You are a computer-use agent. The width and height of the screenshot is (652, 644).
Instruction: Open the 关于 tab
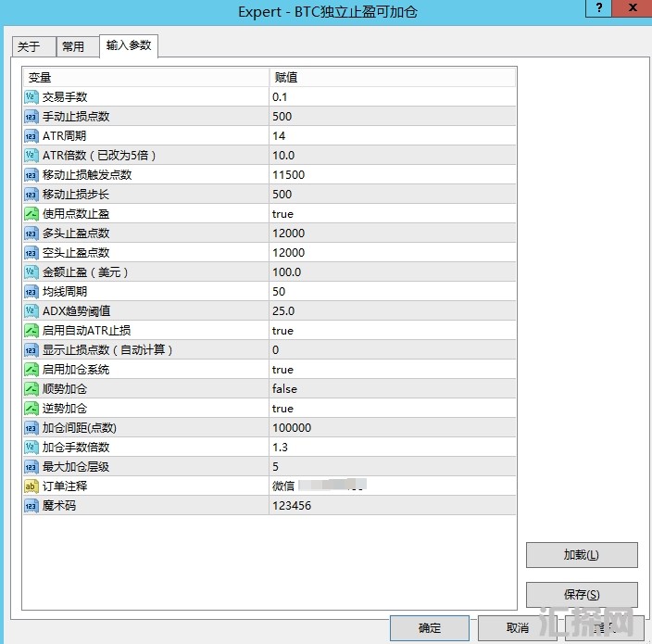click(x=33, y=46)
